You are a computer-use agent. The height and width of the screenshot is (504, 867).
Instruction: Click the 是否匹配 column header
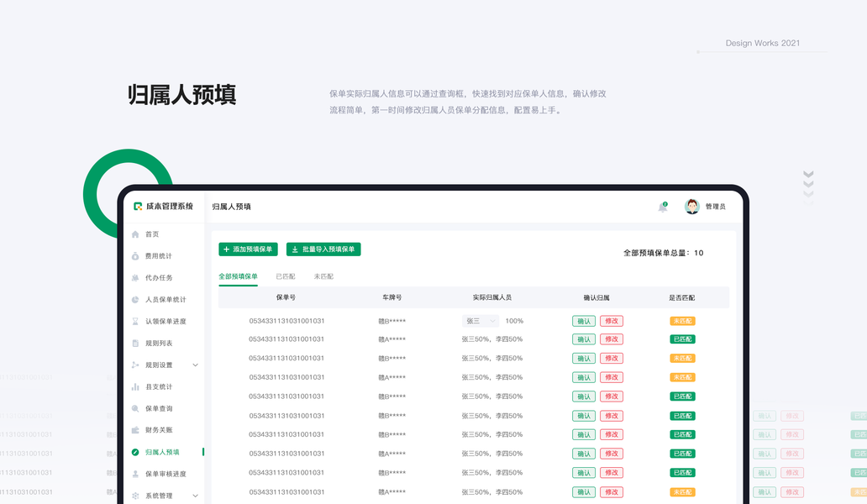click(x=682, y=297)
